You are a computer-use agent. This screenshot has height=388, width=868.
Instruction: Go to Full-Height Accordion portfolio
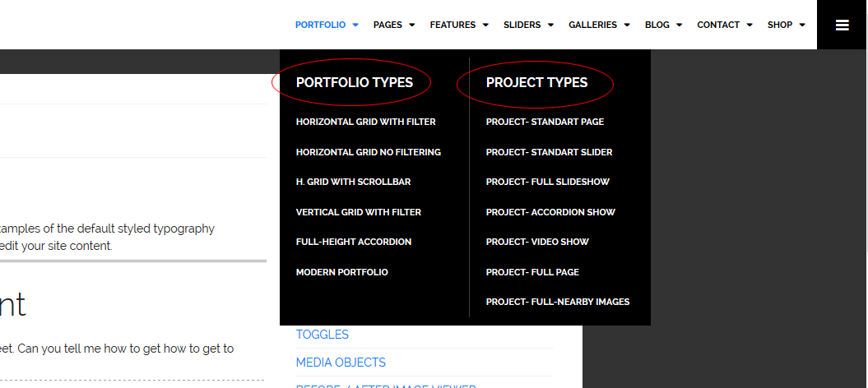(x=353, y=242)
